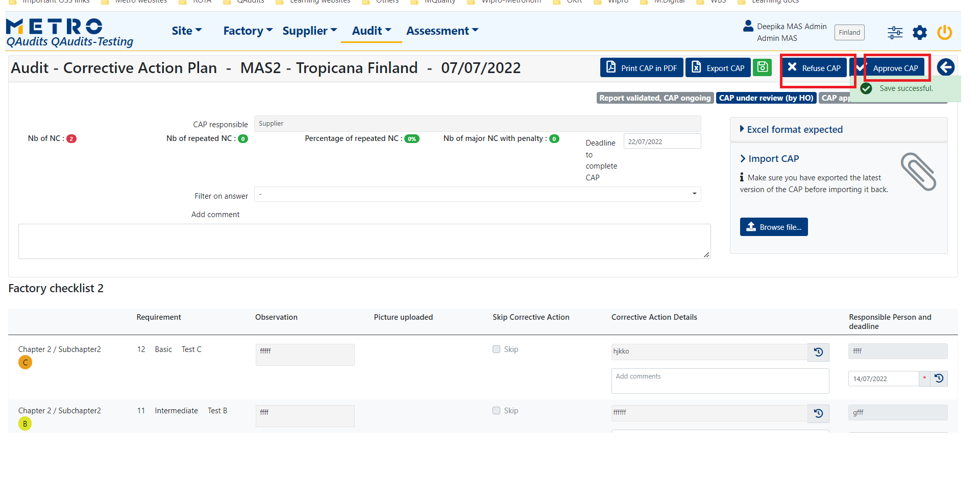The height and width of the screenshot is (495, 980).
Task: Click the Save successful checkmark icon
Action: (x=866, y=88)
